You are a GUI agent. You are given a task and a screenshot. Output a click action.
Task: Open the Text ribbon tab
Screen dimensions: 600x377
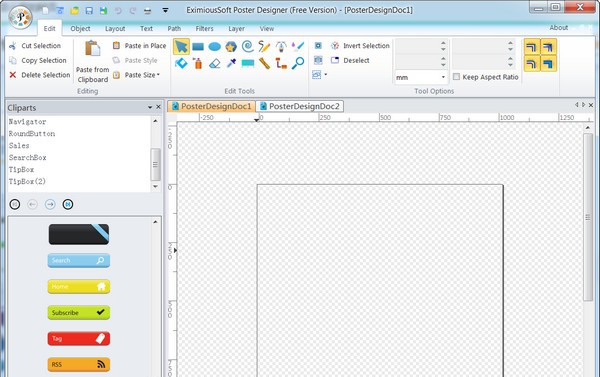point(146,29)
